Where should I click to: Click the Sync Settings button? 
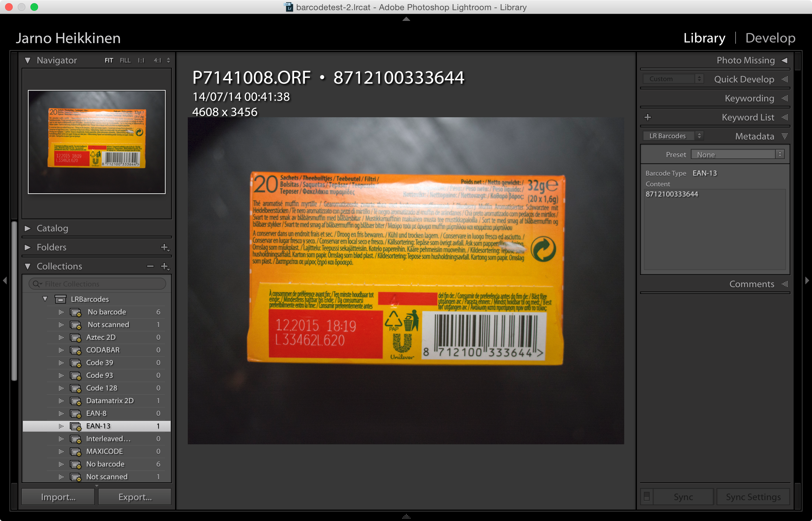pos(753,497)
